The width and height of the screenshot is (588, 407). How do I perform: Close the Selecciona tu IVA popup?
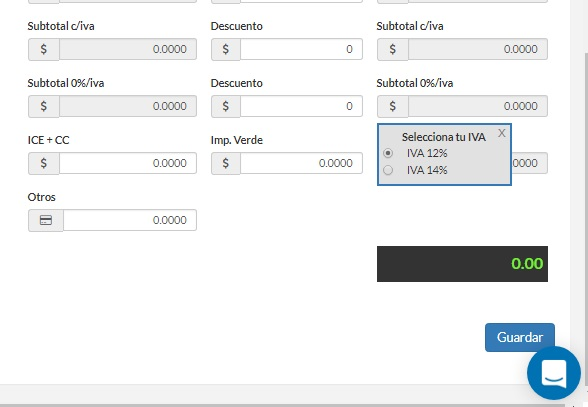[x=501, y=133]
